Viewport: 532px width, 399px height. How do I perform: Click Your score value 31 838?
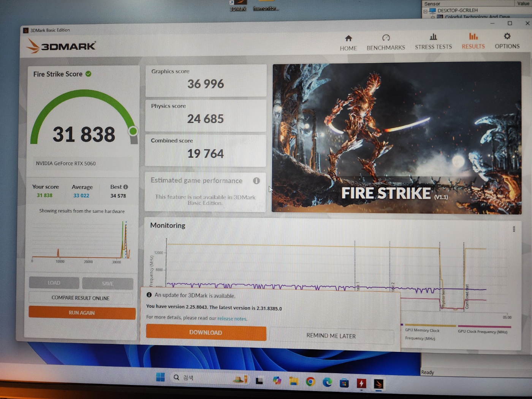tap(44, 195)
